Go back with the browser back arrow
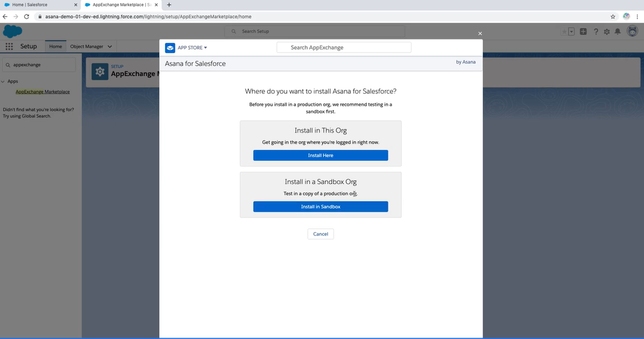The image size is (644, 339). (5, 17)
